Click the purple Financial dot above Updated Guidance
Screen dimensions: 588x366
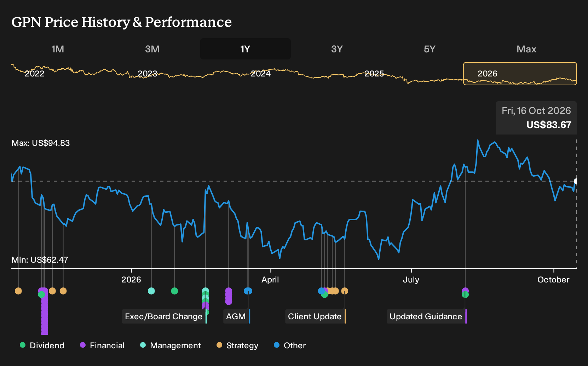coord(465,290)
